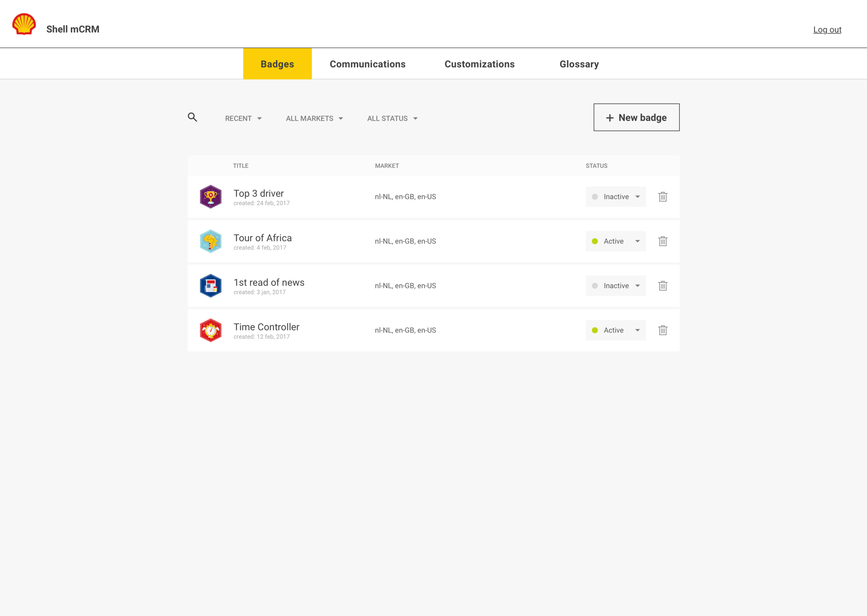Delete the Tour of Africa badge
The width and height of the screenshot is (867, 616).
coord(662,241)
